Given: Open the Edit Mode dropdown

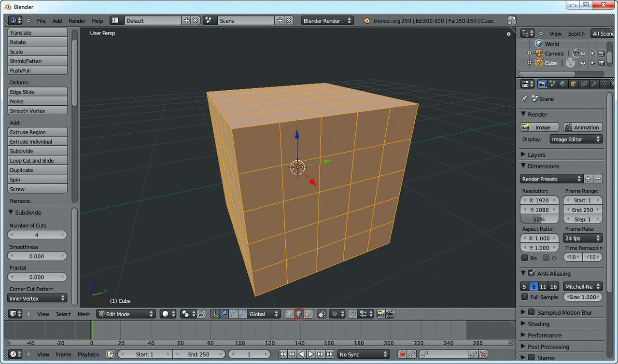Looking at the screenshot, I should pyautogui.click(x=126, y=314).
